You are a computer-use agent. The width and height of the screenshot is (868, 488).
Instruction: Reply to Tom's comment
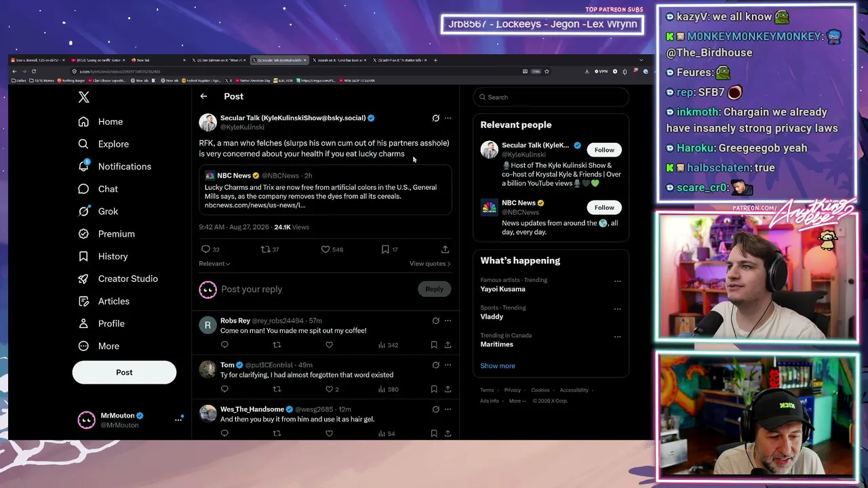tap(224, 389)
